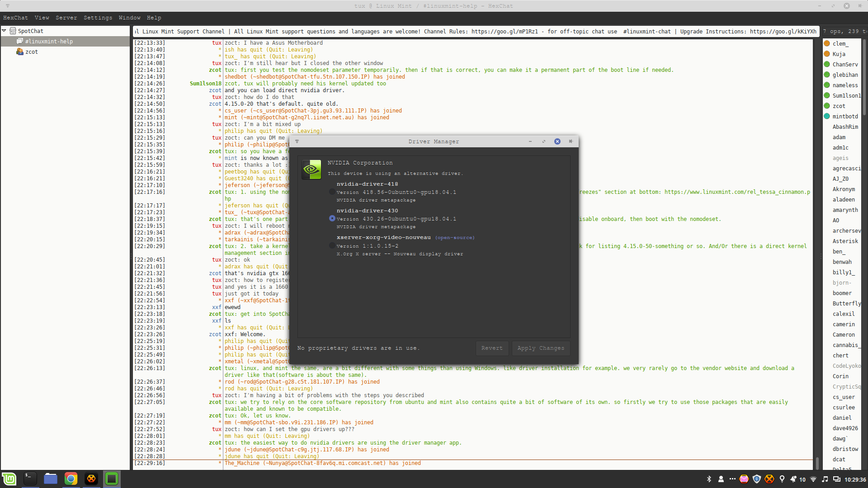Select user Kuja in user list
868x488 pixels.
tap(839, 54)
